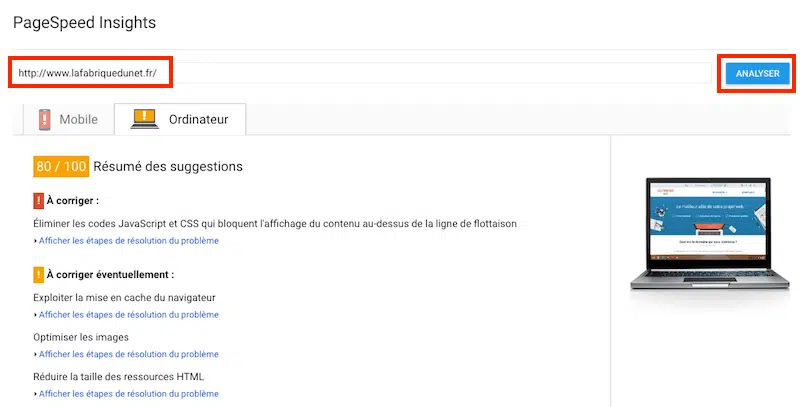The height and width of the screenshot is (407, 800).
Task: Expand resolution steps for blocking JavaScript and CSS
Action: click(x=128, y=241)
